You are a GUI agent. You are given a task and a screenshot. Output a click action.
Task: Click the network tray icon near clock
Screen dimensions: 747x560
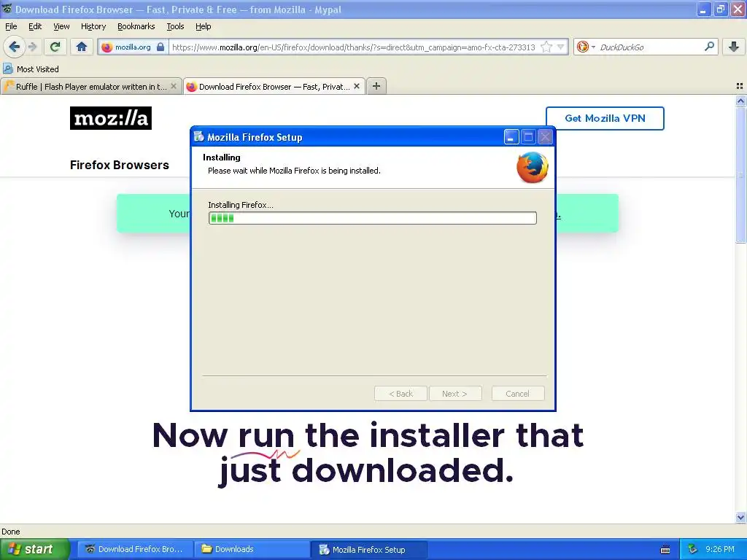692,550
